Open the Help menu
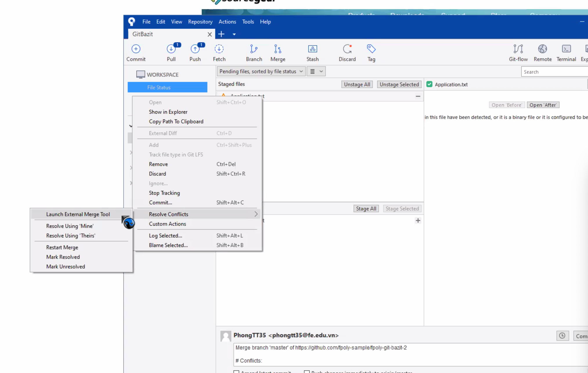The height and width of the screenshot is (373, 588). pyautogui.click(x=265, y=22)
